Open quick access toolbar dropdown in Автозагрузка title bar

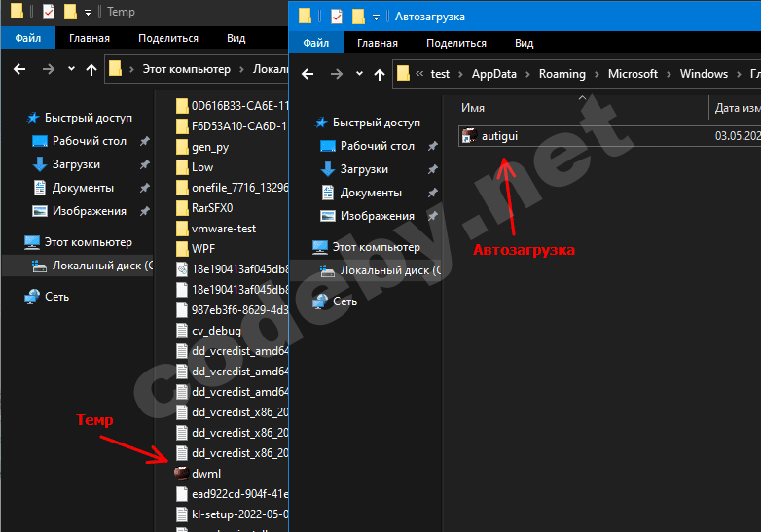376,18
